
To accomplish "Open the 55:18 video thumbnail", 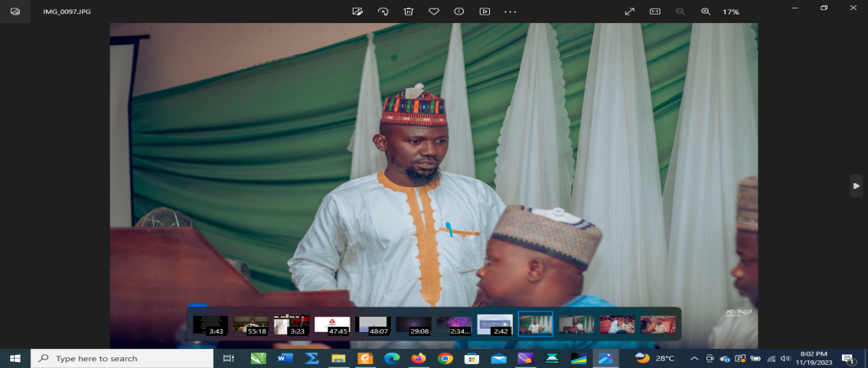I will (251, 324).
